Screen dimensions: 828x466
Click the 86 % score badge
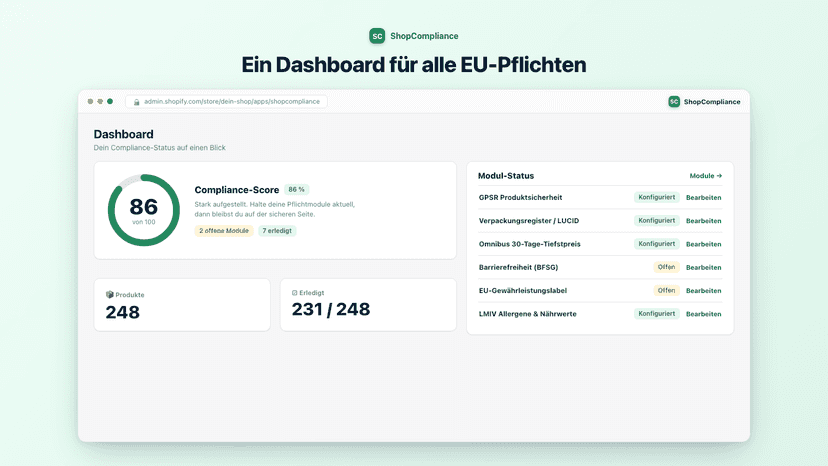click(296, 189)
